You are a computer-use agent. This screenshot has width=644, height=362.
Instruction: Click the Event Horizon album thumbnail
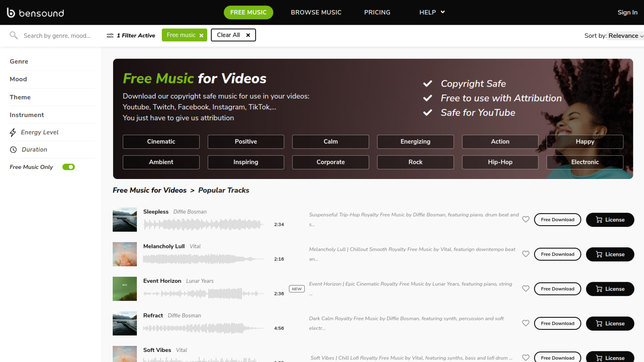125,289
